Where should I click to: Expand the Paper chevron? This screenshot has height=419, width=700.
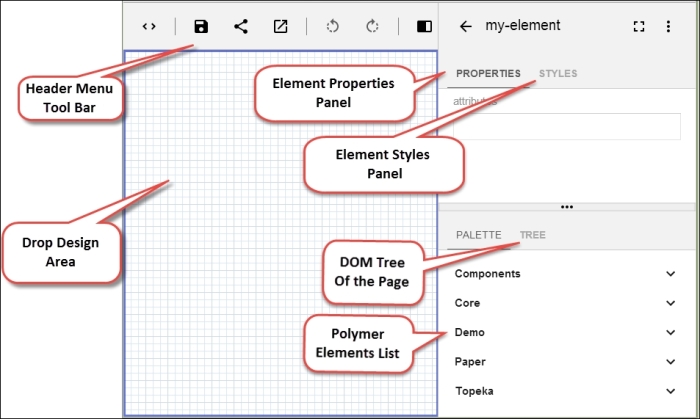pyautogui.click(x=671, y=362)
